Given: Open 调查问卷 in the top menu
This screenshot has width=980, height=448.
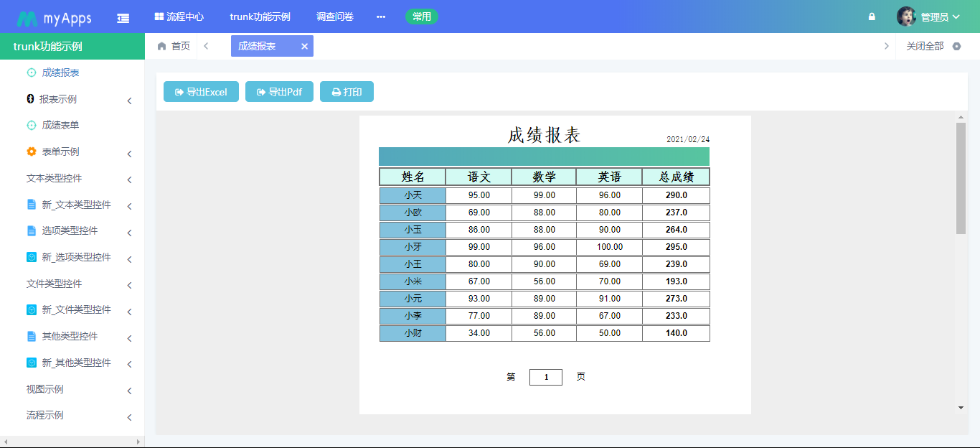Looking at the screenshot, I should point(335,17).
